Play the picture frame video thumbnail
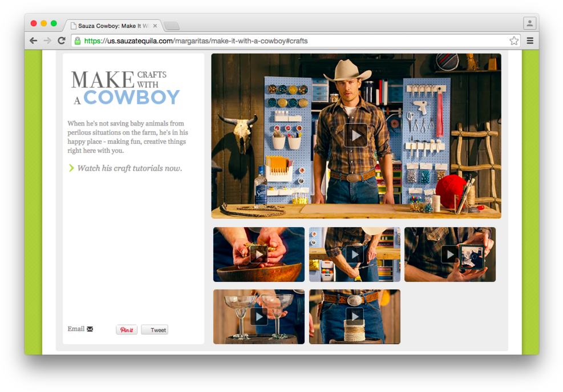The height and width of the screenshot is (392, 563). click(x=449, y=254)
